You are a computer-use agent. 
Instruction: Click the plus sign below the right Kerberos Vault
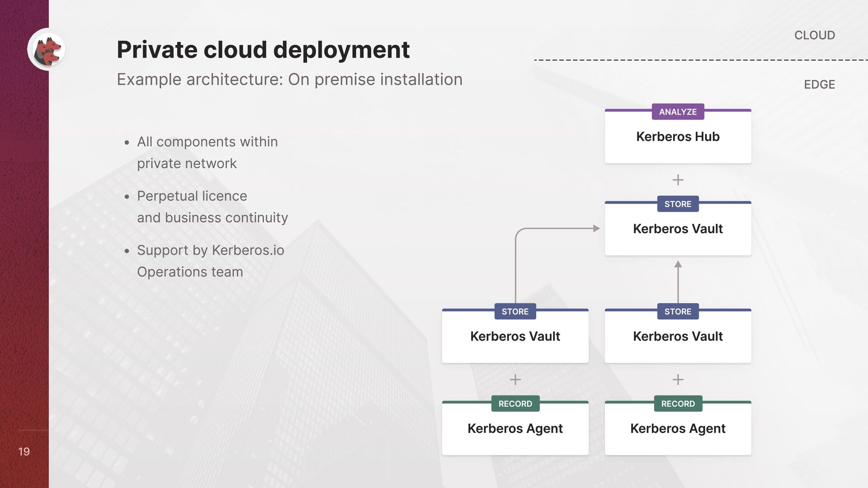pos(678,380)
